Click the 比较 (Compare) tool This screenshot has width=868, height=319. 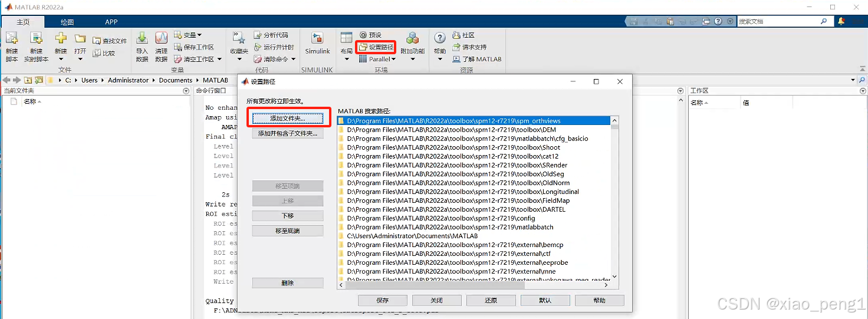[104, 53]
